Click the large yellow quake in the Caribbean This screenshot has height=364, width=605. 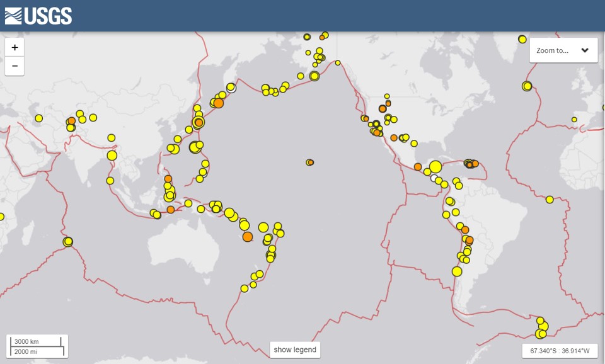435,166
